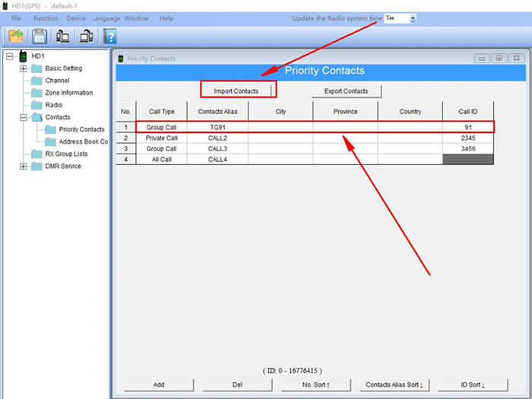
Task: Click the Channel folder icon
Action: pyautogui.click(x=37, y=81)
